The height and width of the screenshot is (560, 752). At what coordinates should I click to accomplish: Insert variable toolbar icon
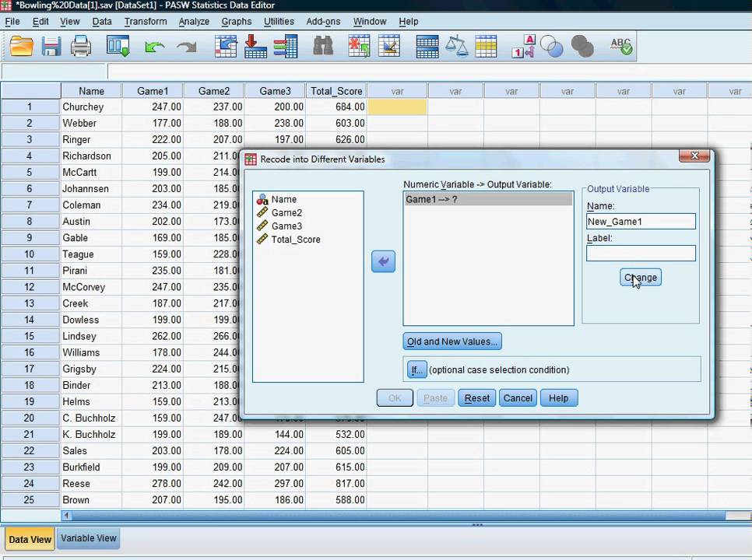pos(389,47)
